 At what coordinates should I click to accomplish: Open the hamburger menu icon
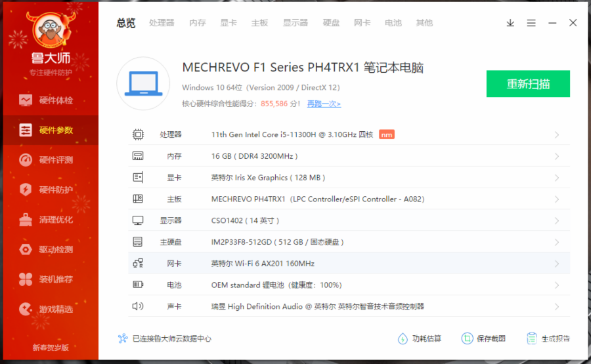(x=531, y=23)
